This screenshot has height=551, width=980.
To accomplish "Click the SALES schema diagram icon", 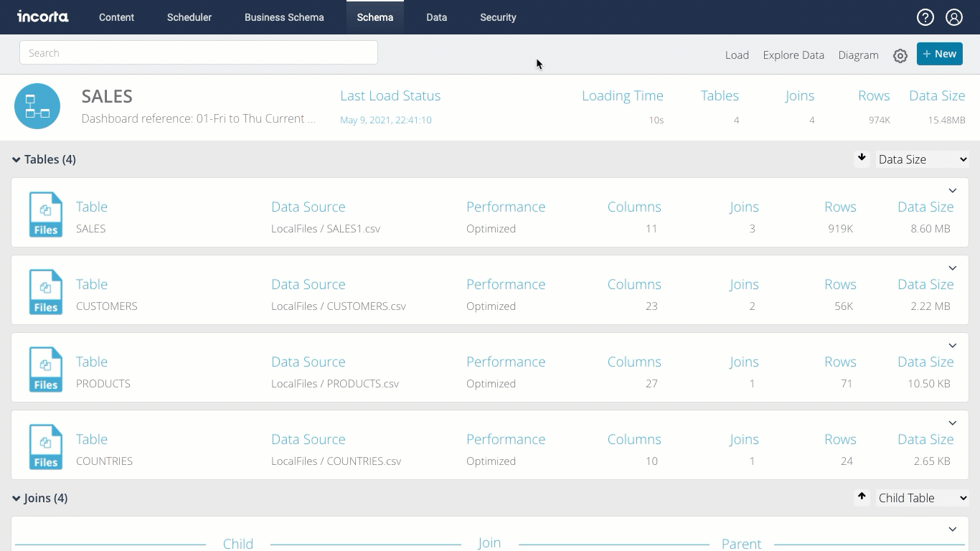I will (37, 106).
